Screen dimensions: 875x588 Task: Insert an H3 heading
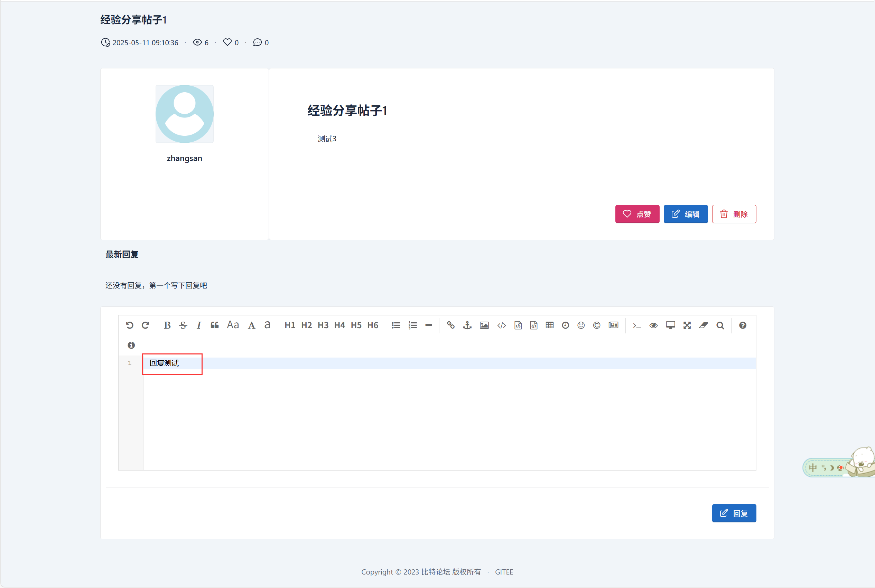(x=323, y=325)
